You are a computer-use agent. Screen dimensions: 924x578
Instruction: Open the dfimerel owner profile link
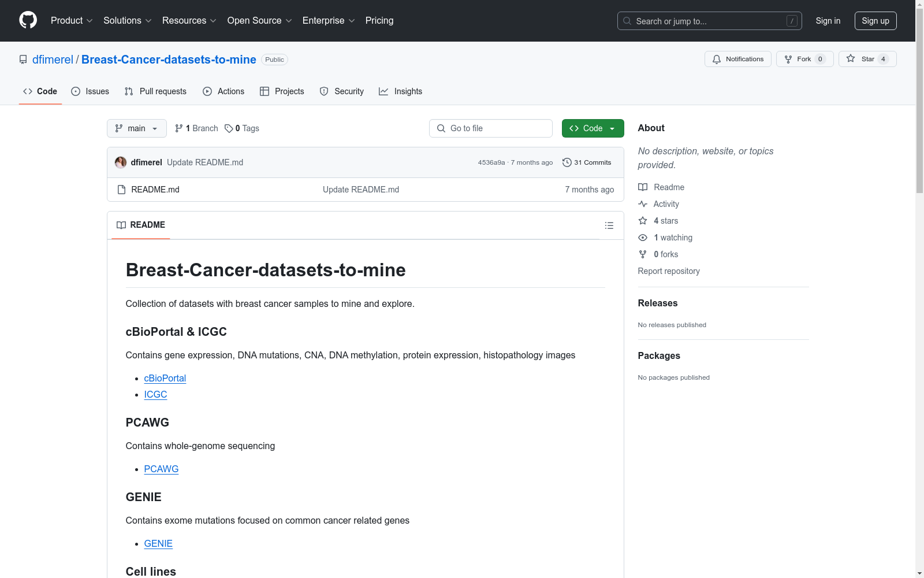pyautogui.click(x=53, y=60)
